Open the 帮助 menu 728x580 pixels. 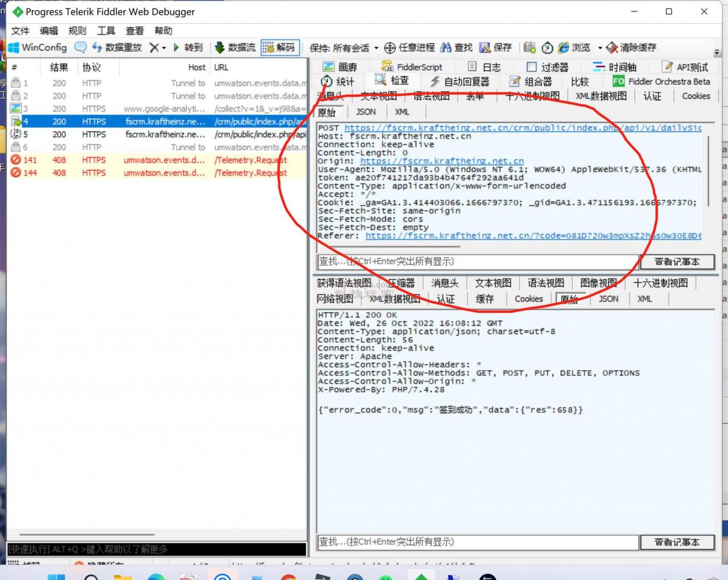163,31
